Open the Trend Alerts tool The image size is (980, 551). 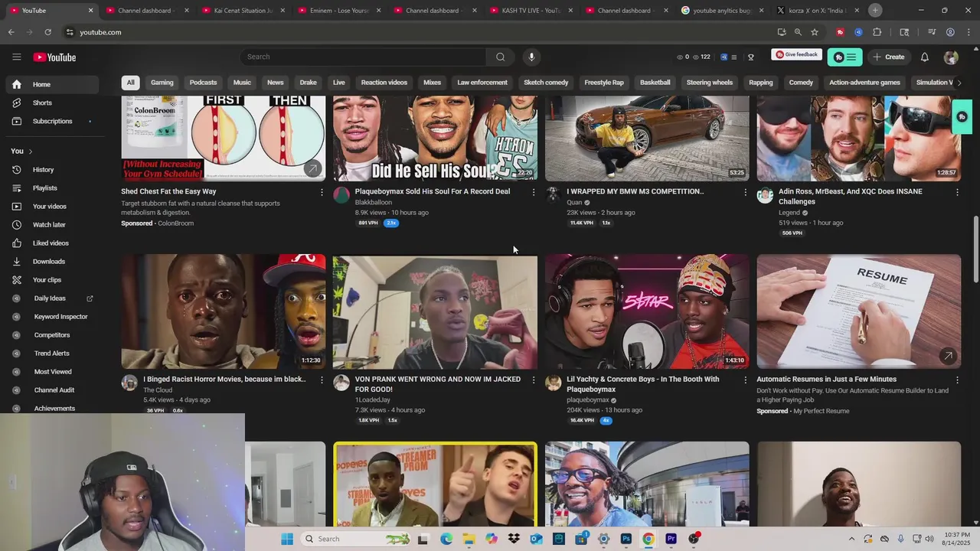pyautogui.click(x=51, y=354)
